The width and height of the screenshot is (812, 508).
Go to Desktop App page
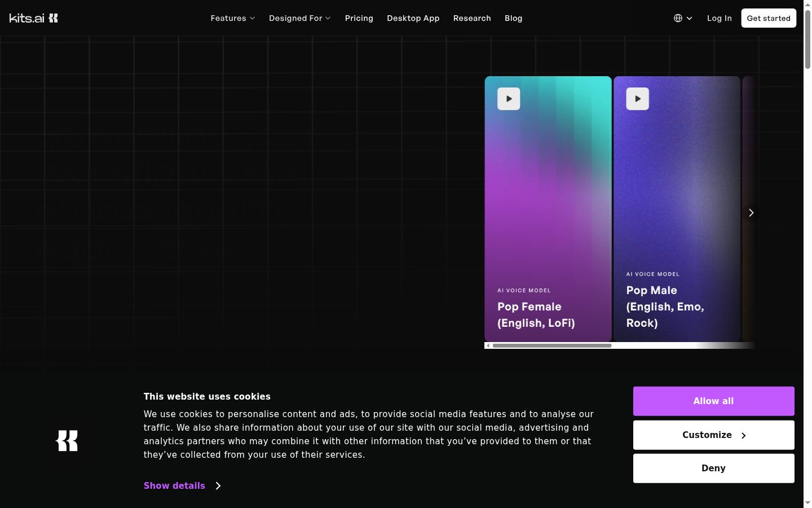pyautogui.click(x=413, y=18)
